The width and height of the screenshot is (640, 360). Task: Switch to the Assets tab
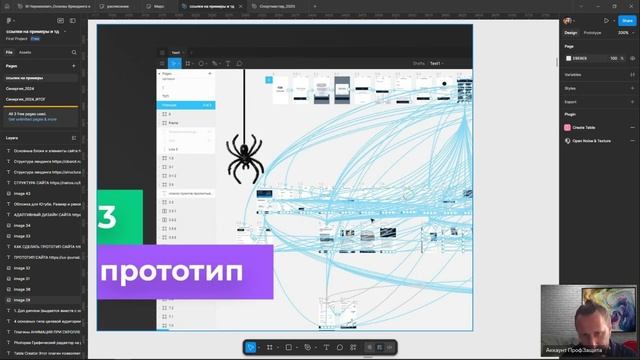click(25, 52)
